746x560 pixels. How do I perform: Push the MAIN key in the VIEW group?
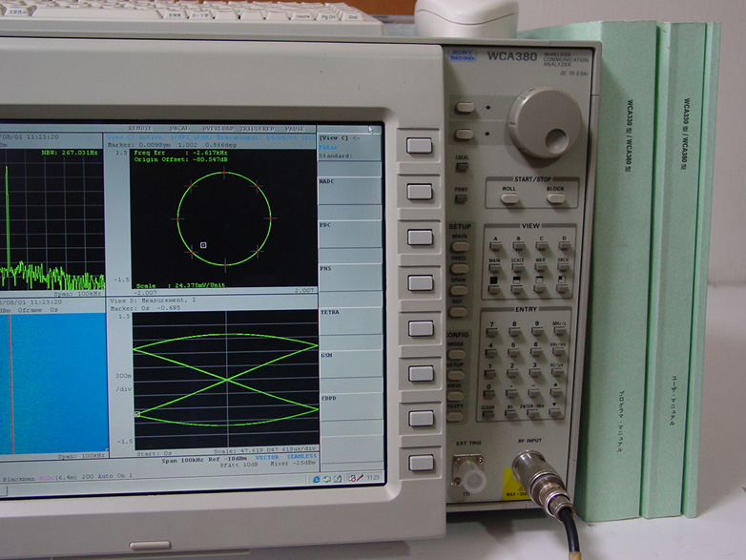pos(495,267)
